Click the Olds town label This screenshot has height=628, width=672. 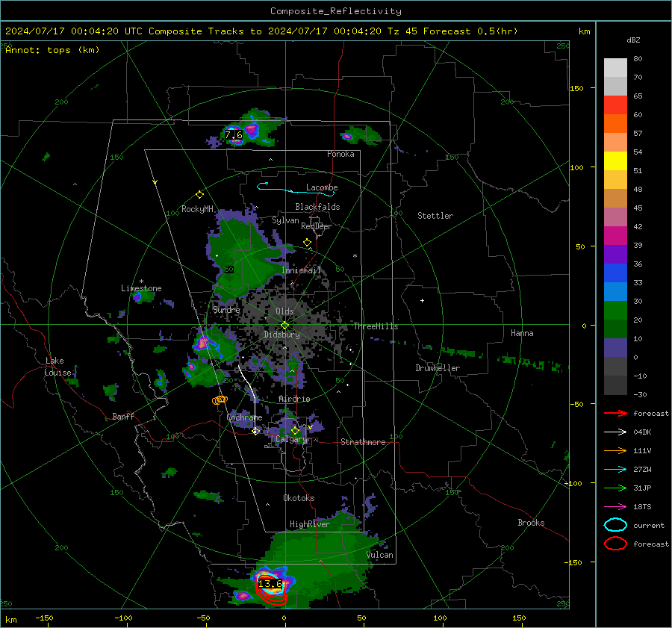tap(284, 311)
